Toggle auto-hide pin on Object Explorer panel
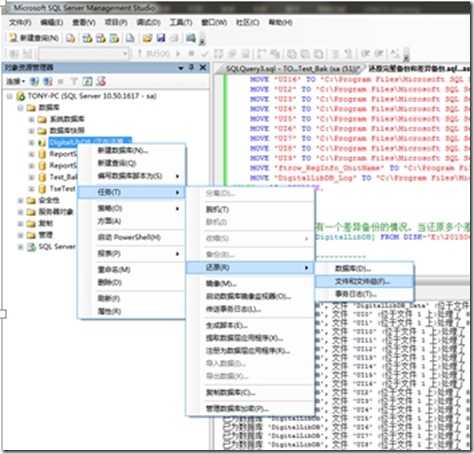This screenshot has width=474, height=454. [x=192, y=68]
